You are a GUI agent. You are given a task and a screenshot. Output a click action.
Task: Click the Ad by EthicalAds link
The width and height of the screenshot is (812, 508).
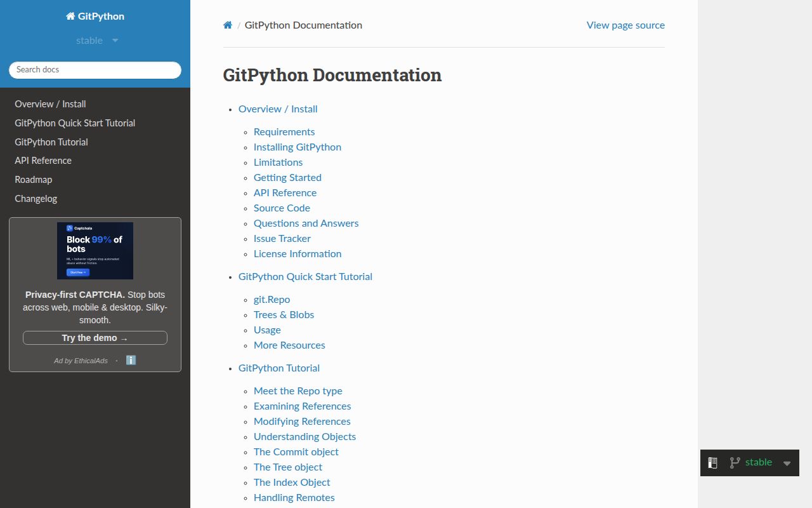[81, 361]
